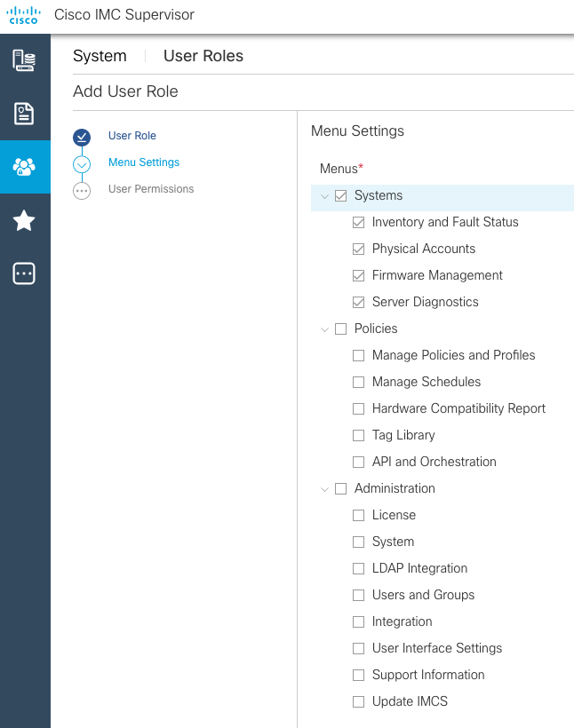Open Favorites via the star sidebar icon

24,219
